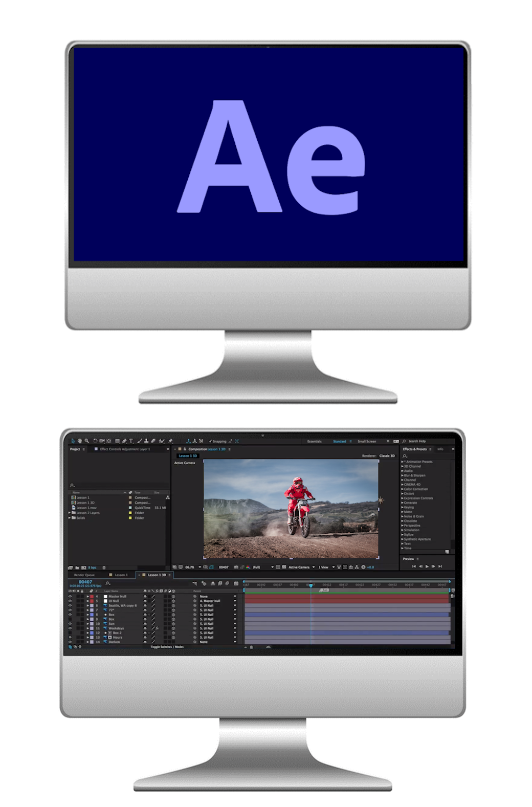Switch to the Info panel tab
532x807 pixels.
pyautogui.click(x=440, y=449)
